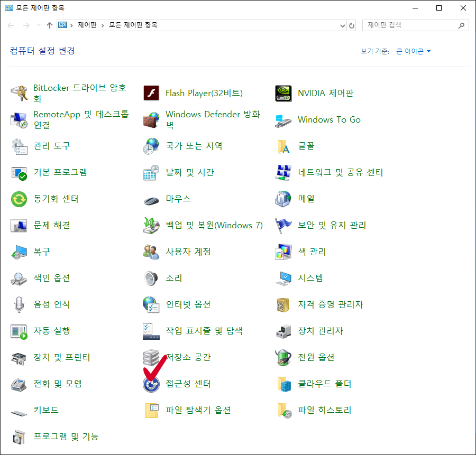Click the magnifier search icon
Image resolution: width=476 pixels, height=455 pixels.
(x=461, y=25)
